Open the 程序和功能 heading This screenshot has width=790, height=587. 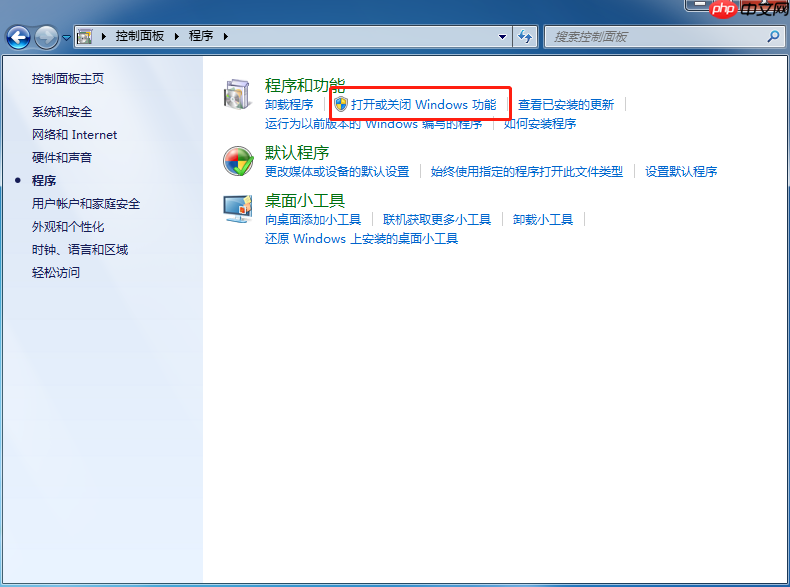[305, 85]
